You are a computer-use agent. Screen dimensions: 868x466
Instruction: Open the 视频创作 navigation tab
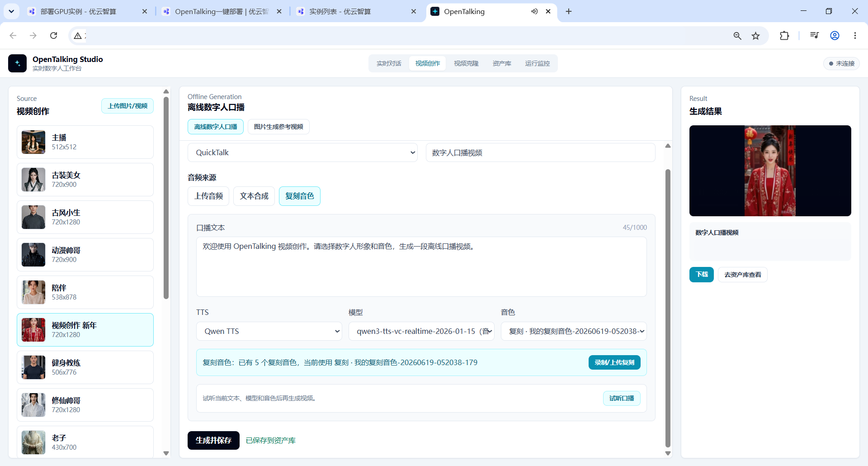coord(428,63)
